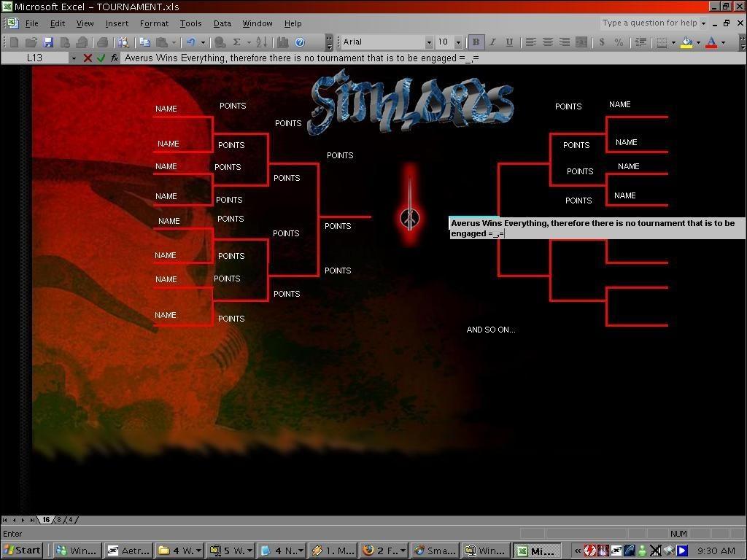Open the Format menu
This screenshot has height=560, width=747.
coord(154,23)
